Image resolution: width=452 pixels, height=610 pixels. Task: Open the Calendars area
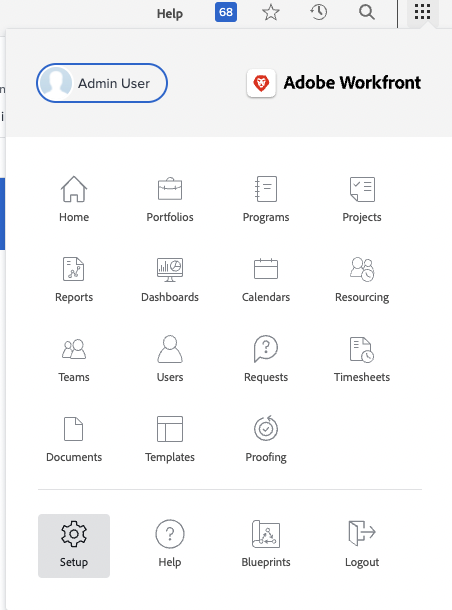266,279
